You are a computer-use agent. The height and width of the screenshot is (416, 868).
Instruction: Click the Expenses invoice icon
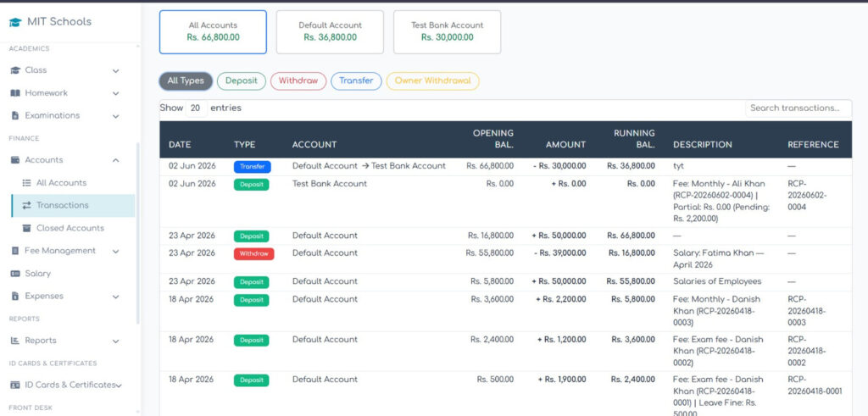pos(15,296)
